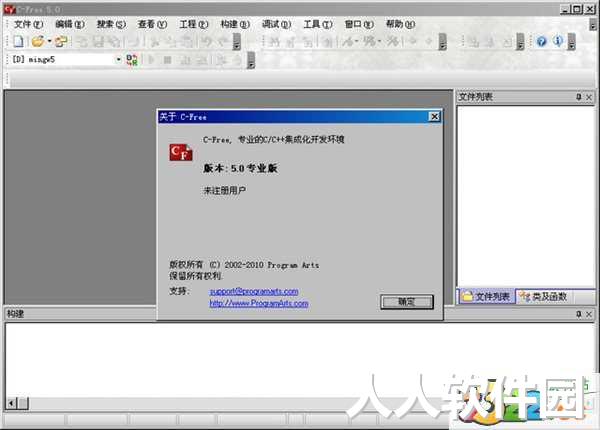Click the 未注册用户 label
This screenshot has width=600, height=430.
pos(225,190)
